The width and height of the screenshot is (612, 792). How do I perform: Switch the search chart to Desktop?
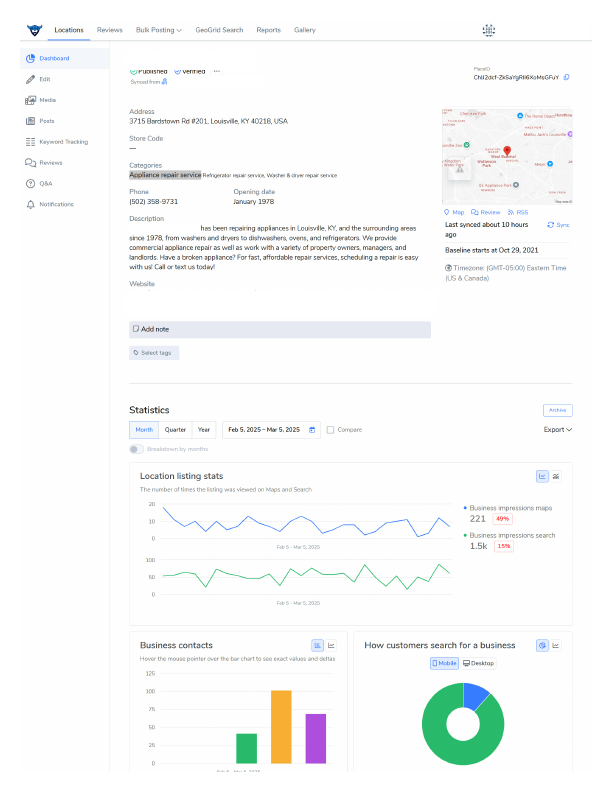point(478,663)
